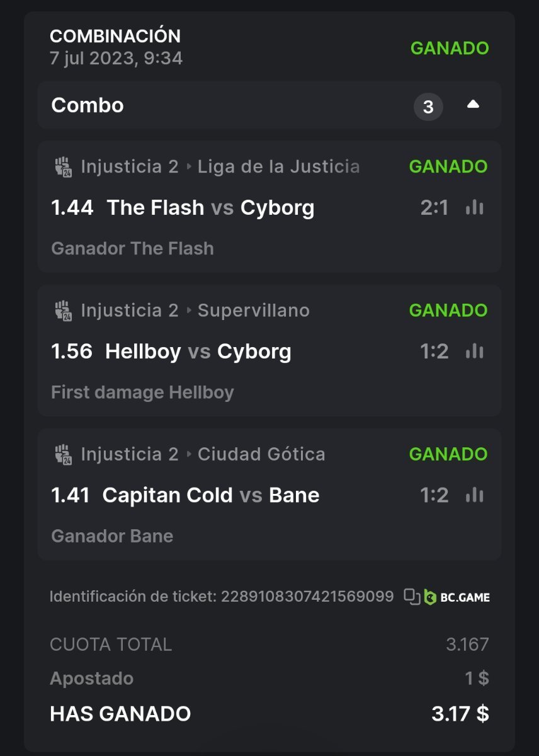
Task: Select the ticket ID number text
Action: click(x=307, y=596)
